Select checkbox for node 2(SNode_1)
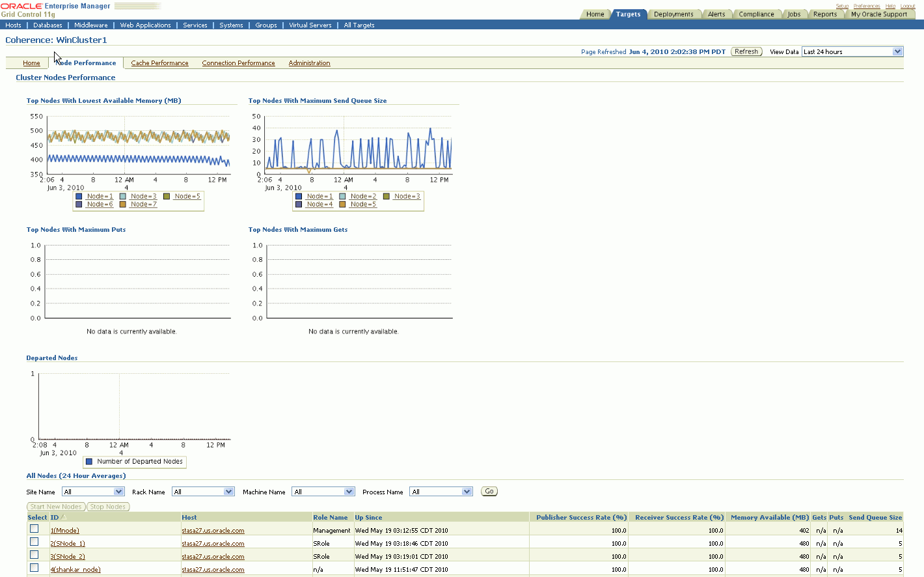 [x=34, y=542]
